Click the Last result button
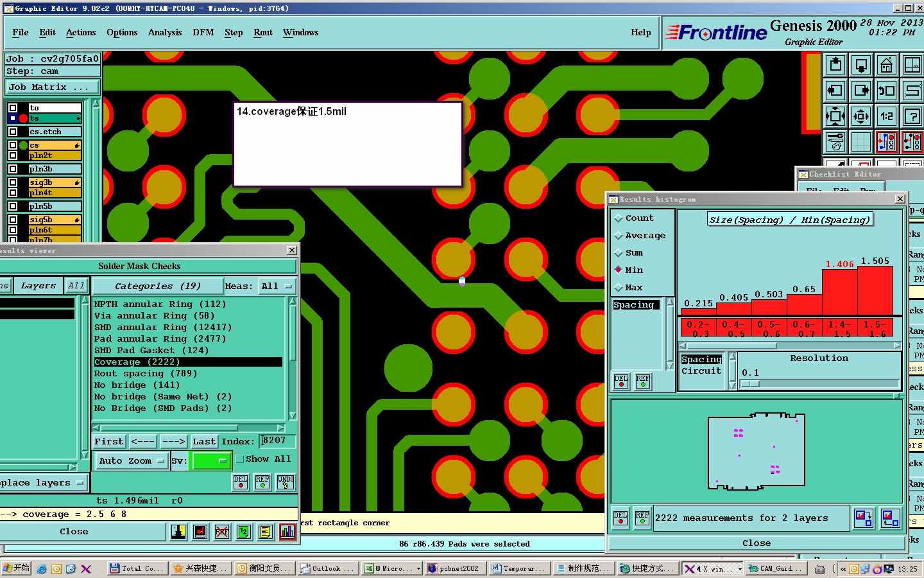Image resolution: width=924 pixels, height=578 pixels. (204, 442)
